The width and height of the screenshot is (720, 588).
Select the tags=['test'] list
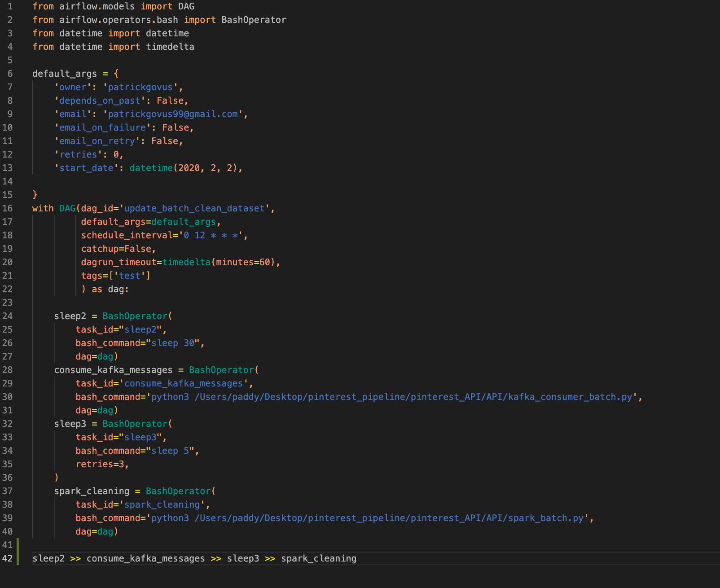pos(114,276)
